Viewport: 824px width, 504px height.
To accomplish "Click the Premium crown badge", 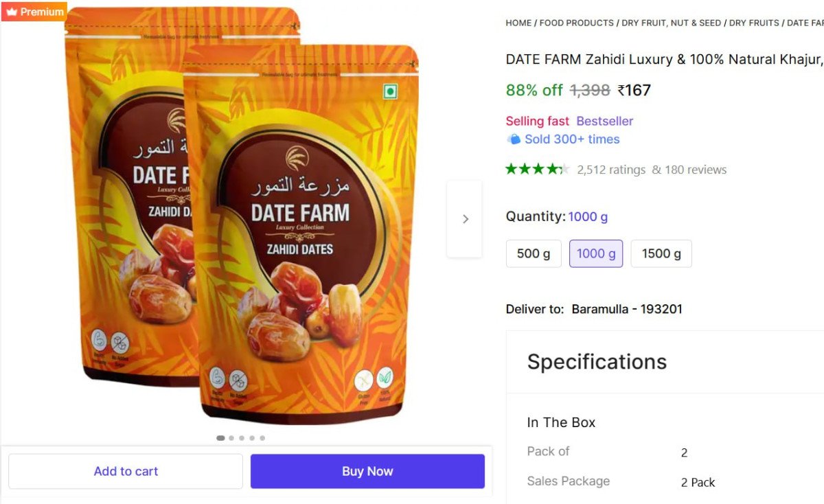I will click(34, 12).
